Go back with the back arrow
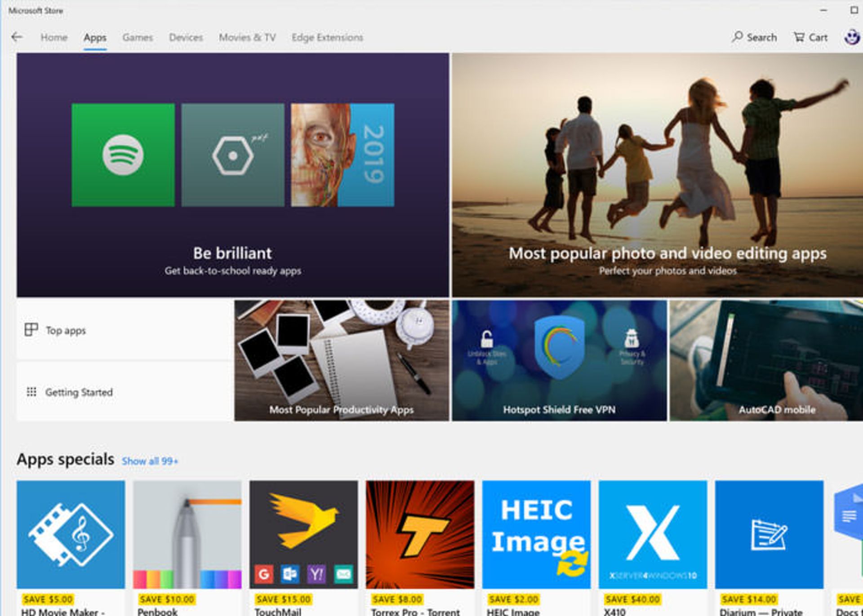This screenshot has height=616, width=863. pos(17,37)
